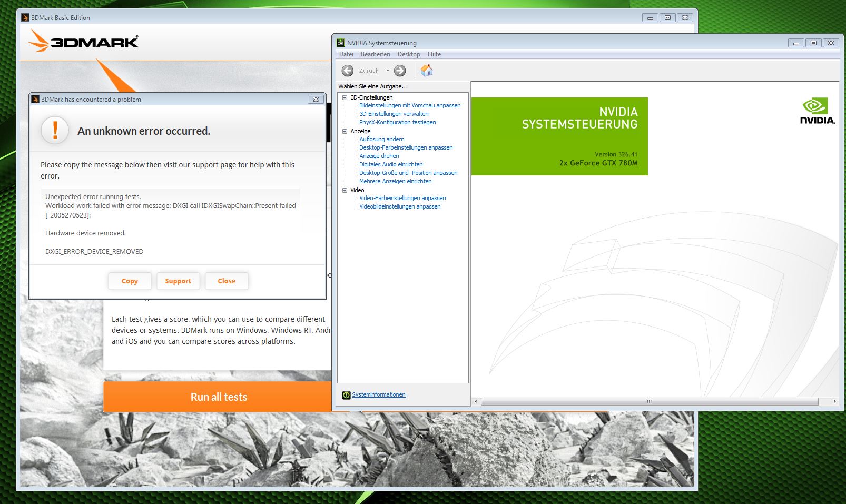Open the Desktop menu

point(409,54)
